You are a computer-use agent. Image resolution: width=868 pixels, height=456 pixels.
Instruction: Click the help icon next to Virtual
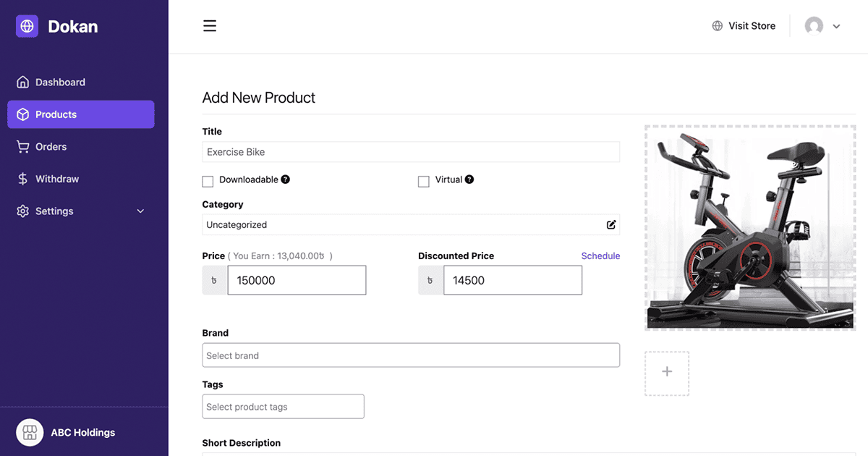pos(469,179)
